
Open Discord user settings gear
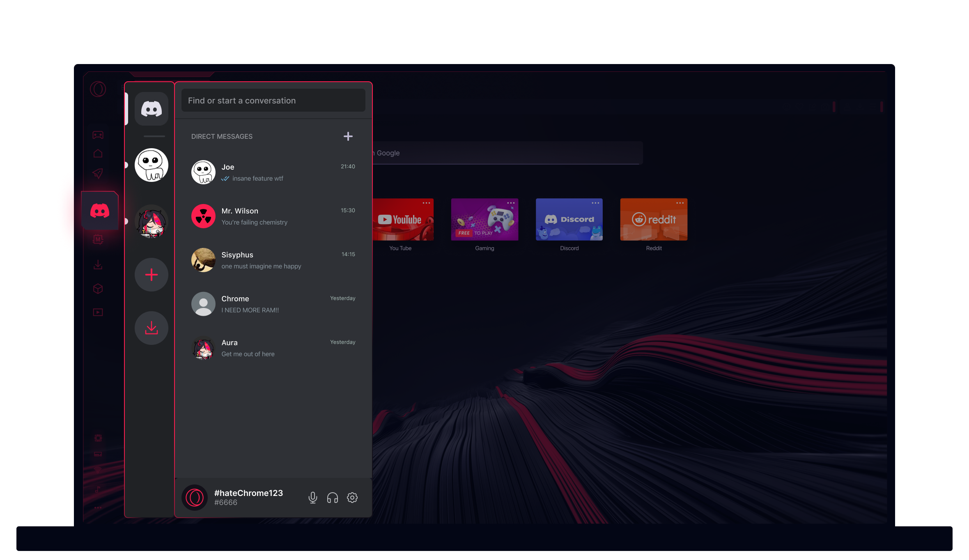point(352,497)
